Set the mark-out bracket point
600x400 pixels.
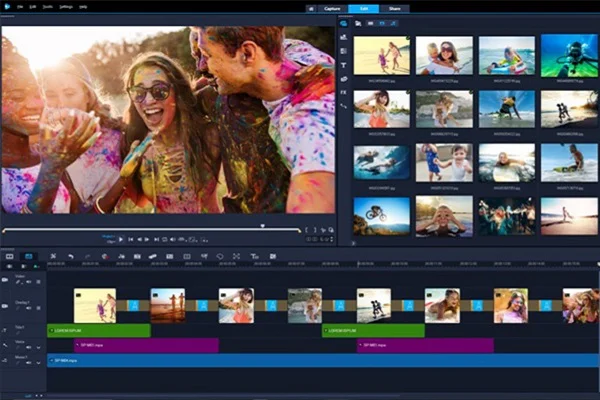coord(315,230)
